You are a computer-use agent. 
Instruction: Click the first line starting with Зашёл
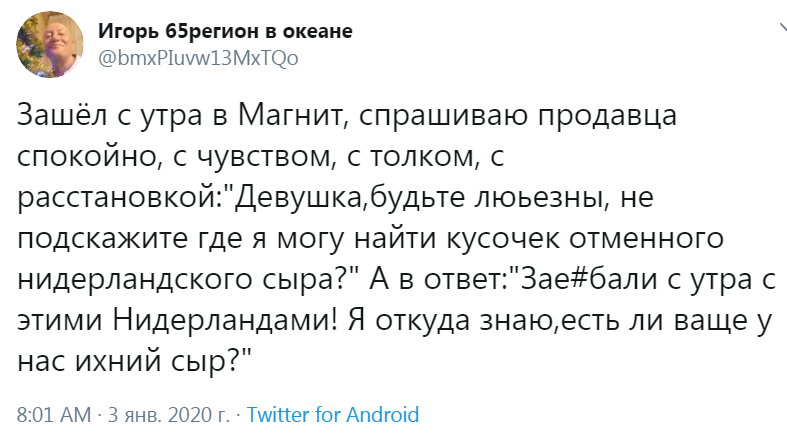coord(347,116)
